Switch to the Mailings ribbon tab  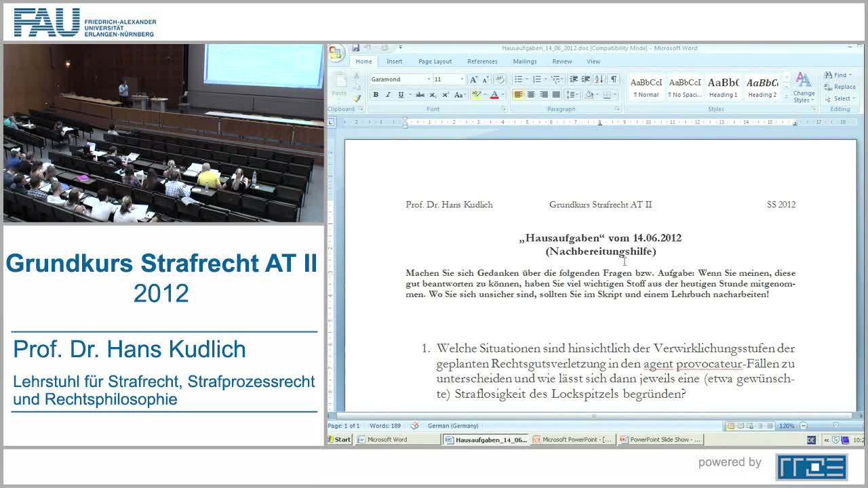[525, 61]
